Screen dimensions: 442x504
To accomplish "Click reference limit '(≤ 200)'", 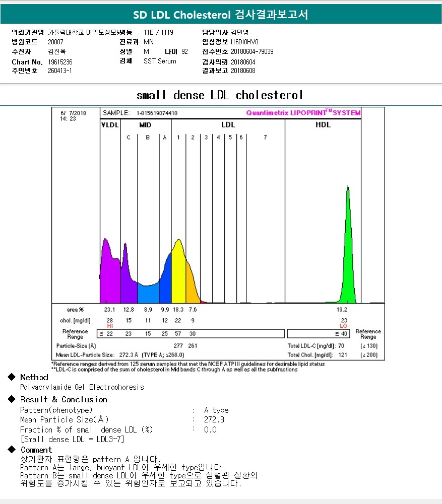I will coord(369,355).
